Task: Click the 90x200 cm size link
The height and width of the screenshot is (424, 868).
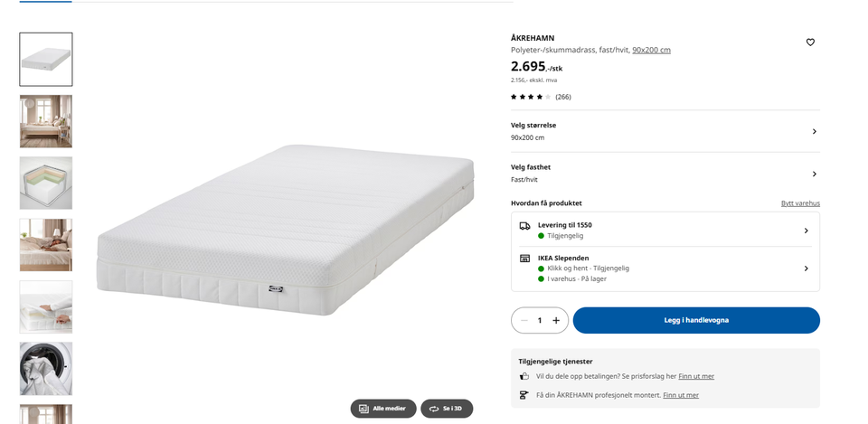Action: coord(652,50)
